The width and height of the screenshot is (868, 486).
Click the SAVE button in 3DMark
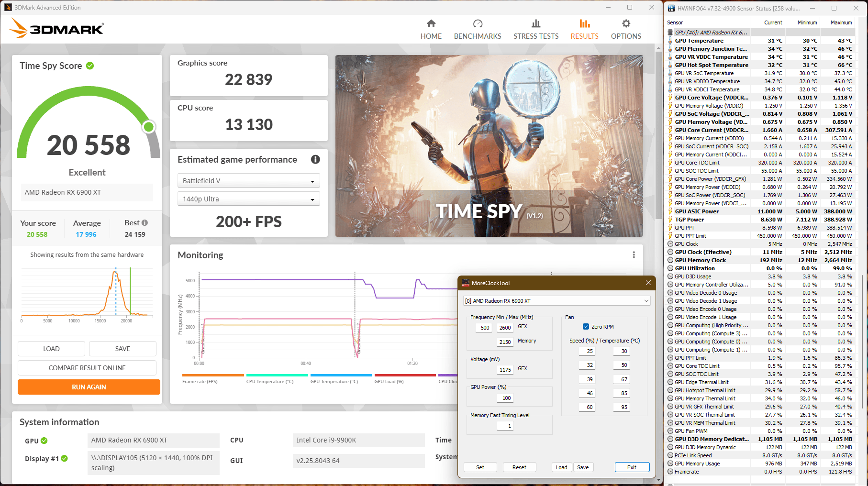pyautogui.click(x=122, y=349)
